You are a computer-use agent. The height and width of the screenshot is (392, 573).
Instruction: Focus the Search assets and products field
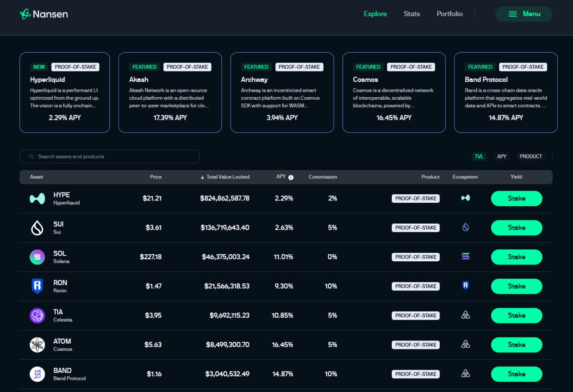pos(109,157)
